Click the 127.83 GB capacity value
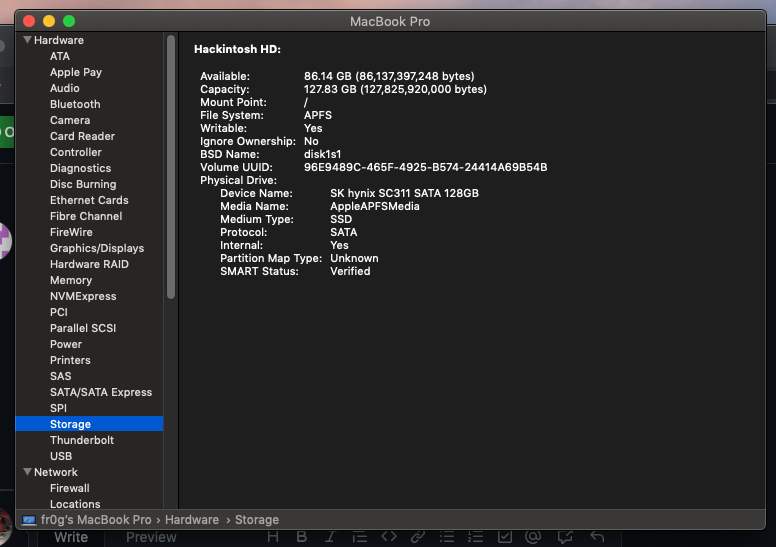 pos(395,89)
